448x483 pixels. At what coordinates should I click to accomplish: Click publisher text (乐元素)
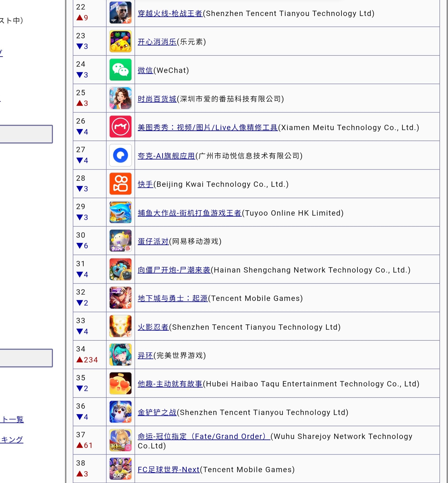point(192,42)
